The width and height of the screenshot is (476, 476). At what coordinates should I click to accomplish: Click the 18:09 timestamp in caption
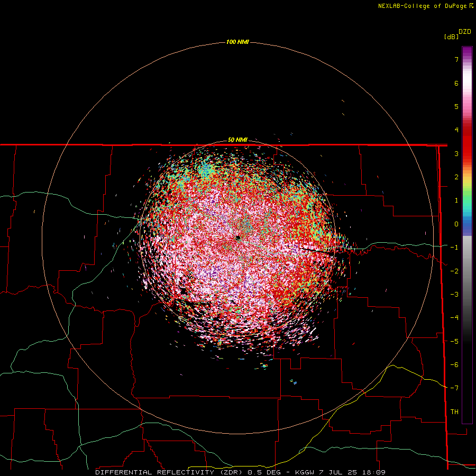point(374,472)
